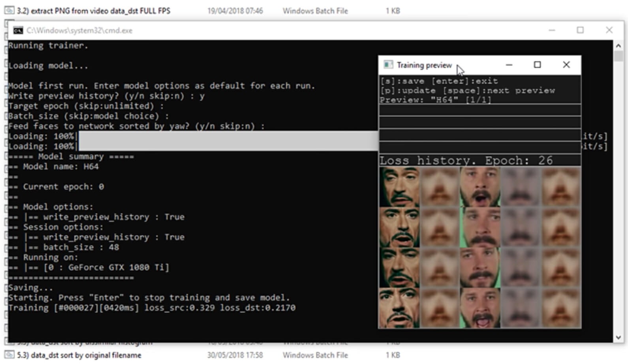
Task: Maximize the Training preview window
Action: pyautogui.click(x=538, y=65)
